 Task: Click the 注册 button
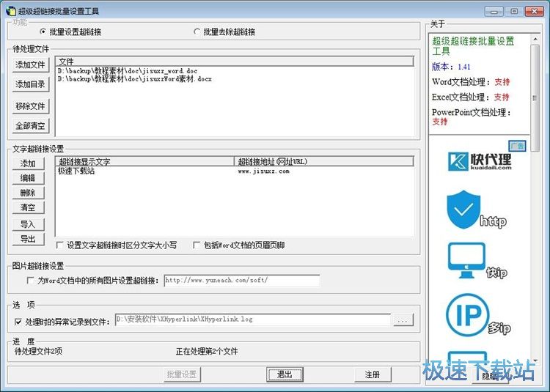[x=373, y=374]
